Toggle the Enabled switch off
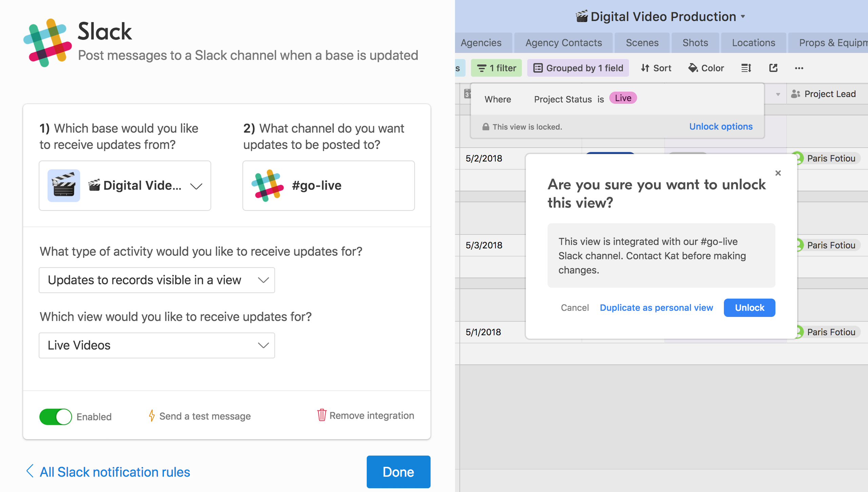Screen dimensions: 868x492 coord(55,417)
